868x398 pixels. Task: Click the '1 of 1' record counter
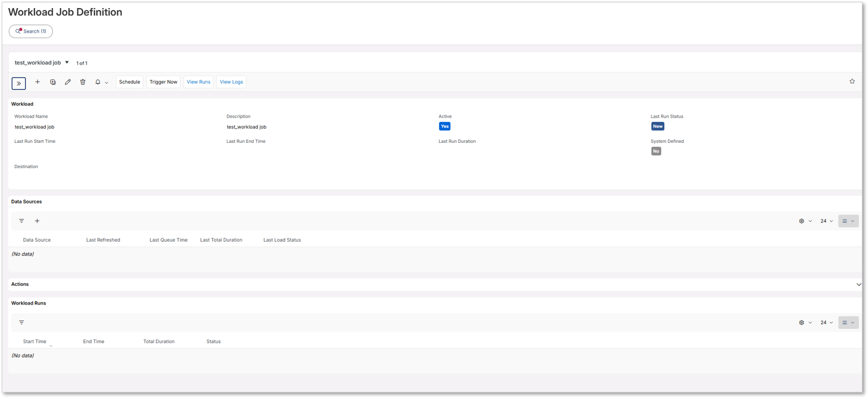click(82, 63)
